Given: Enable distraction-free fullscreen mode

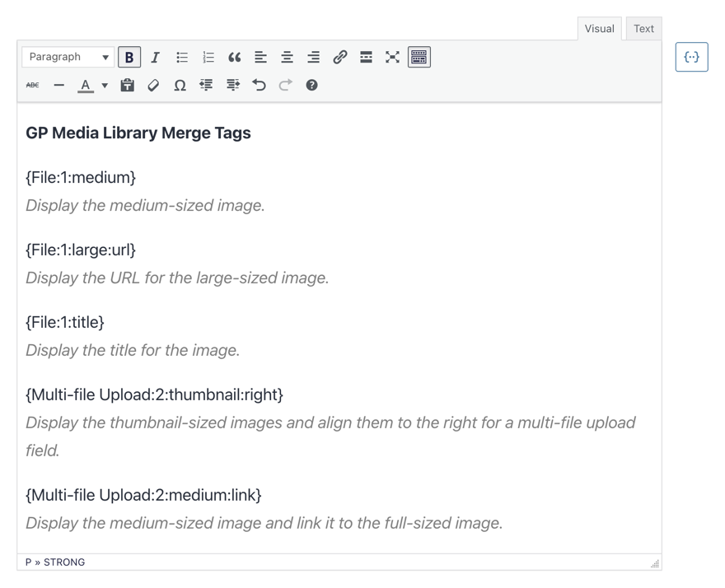Looking at the screenshot, I should 392,57.
